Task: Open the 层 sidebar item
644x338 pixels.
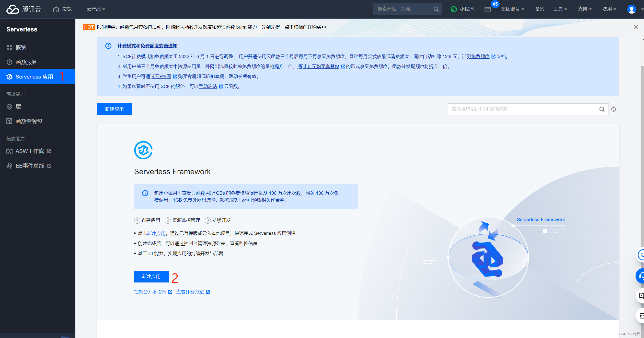Action: (x=38, y=107)
